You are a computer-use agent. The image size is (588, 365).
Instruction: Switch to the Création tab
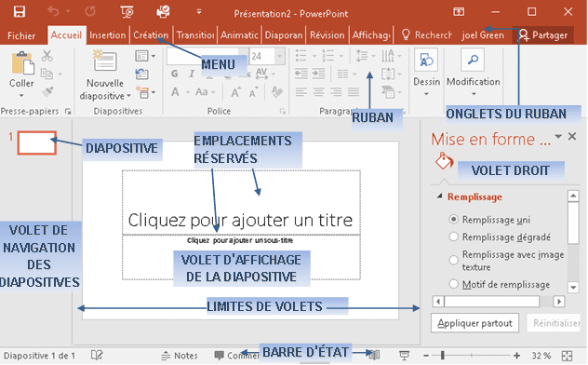(151, 35)
